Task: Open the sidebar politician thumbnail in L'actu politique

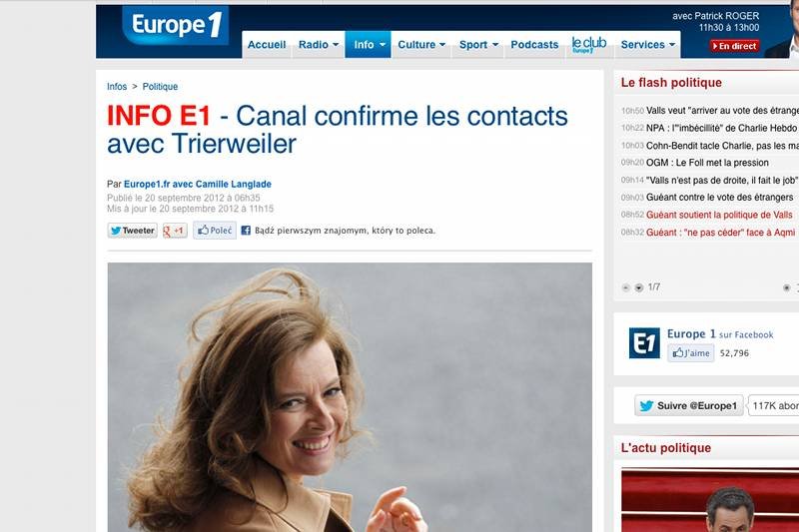Action: (710, 501)
